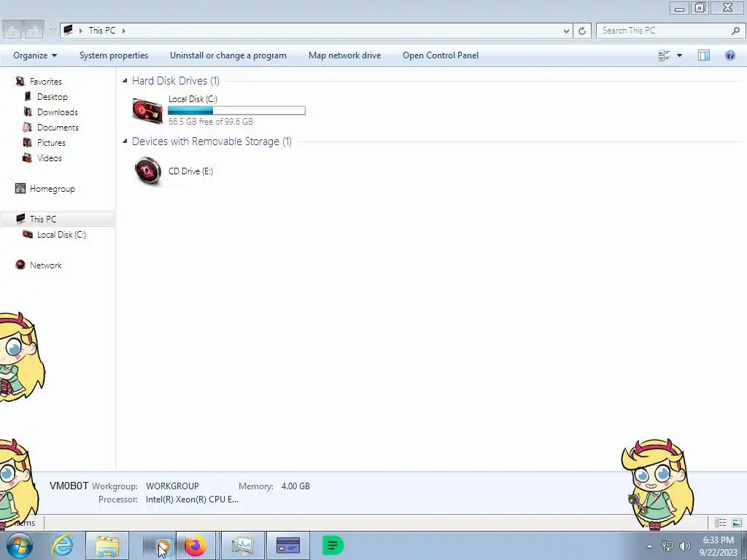Click the clock showing 6:33 PM
Image resolution: width=747 pixels, height=560 pixels.
coord(718,540)
